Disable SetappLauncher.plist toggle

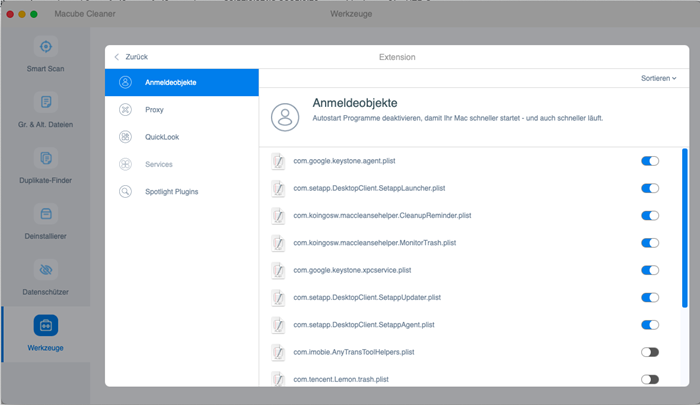click(650, 188)
